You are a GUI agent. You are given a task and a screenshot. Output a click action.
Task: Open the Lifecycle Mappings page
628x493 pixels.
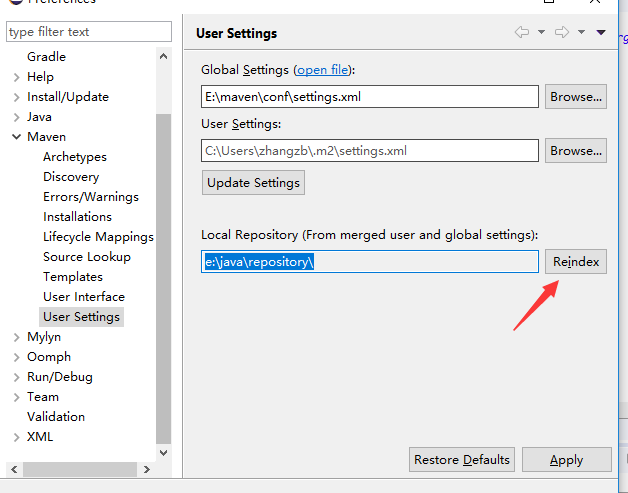click(x=98, y=237)
